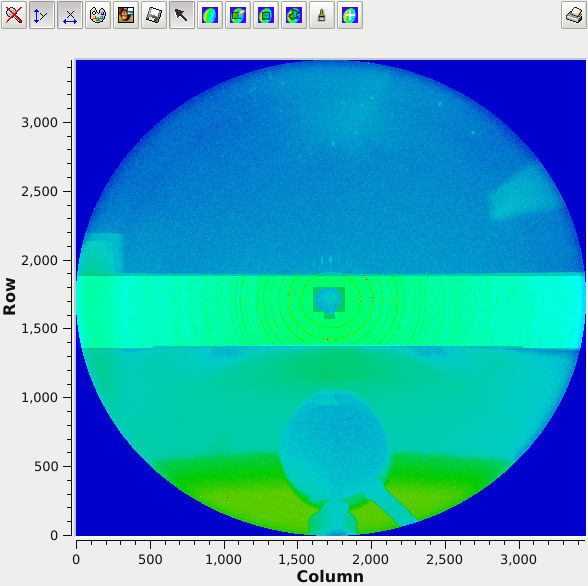588x586 pixels.
Task: Save the image with floppy disk icon
Action: [x=154, y=15]
